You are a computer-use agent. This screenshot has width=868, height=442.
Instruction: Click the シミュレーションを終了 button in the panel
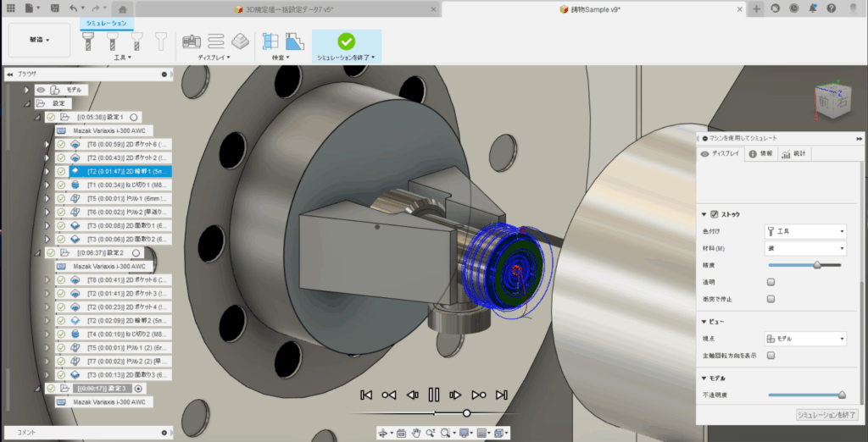pos(826,415)
